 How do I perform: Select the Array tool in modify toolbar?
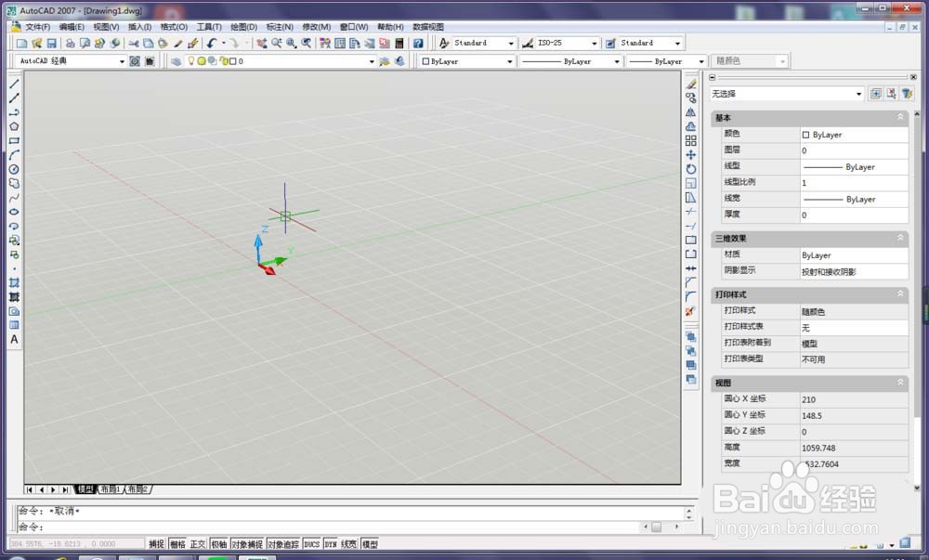(x=691, y=141)
